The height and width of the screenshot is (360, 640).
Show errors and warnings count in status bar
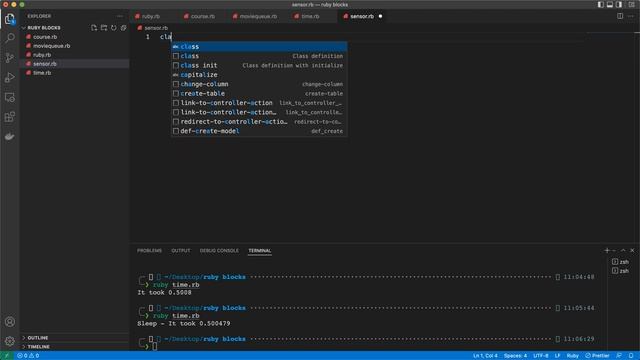[x=28, y=356]
